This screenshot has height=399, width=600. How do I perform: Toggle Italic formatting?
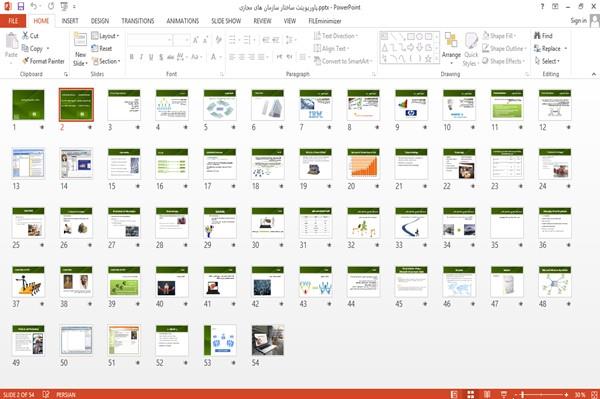141,57
